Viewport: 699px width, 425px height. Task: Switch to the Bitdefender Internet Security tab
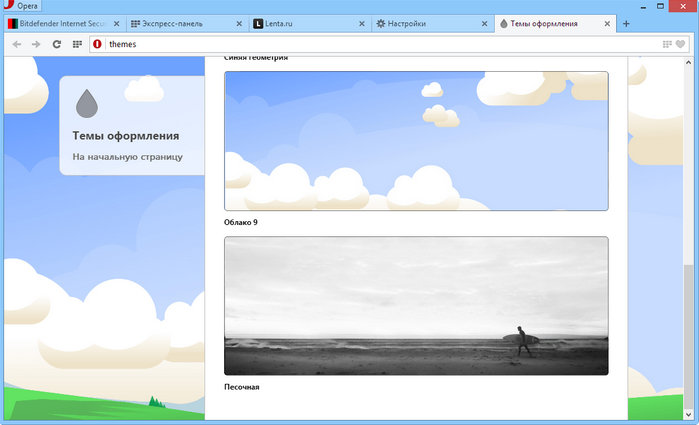pyautogui.click(x=63, y=24)
